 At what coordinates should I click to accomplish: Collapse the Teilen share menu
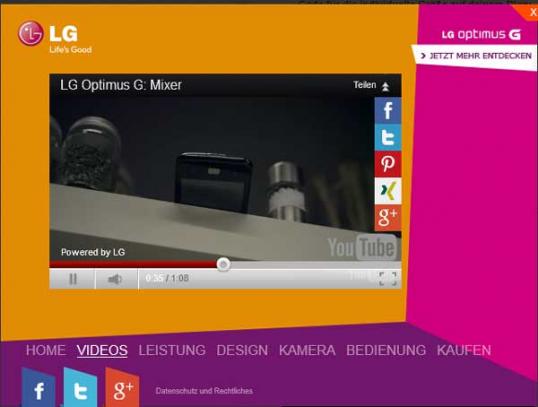tap(372, 85)
